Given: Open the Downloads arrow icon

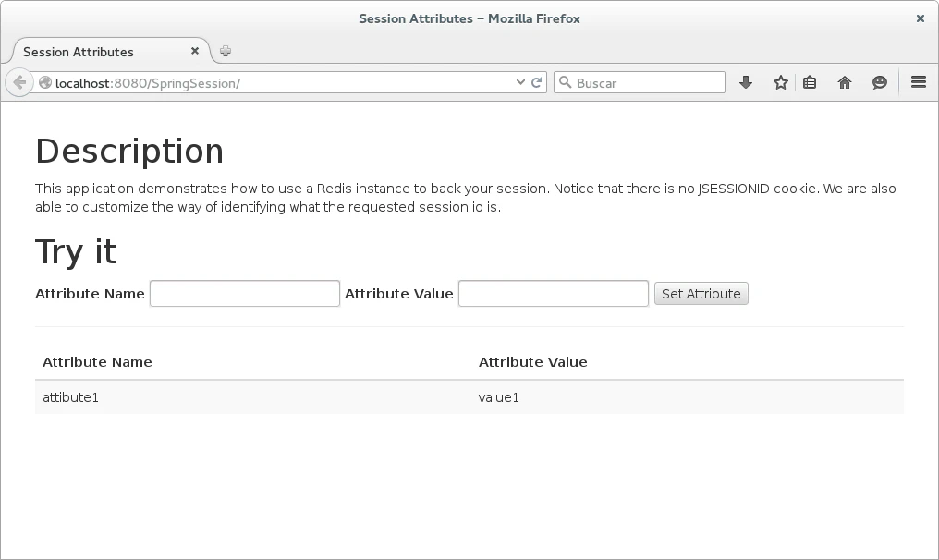Looking at the screenshot, I should (x=746, y=82).
